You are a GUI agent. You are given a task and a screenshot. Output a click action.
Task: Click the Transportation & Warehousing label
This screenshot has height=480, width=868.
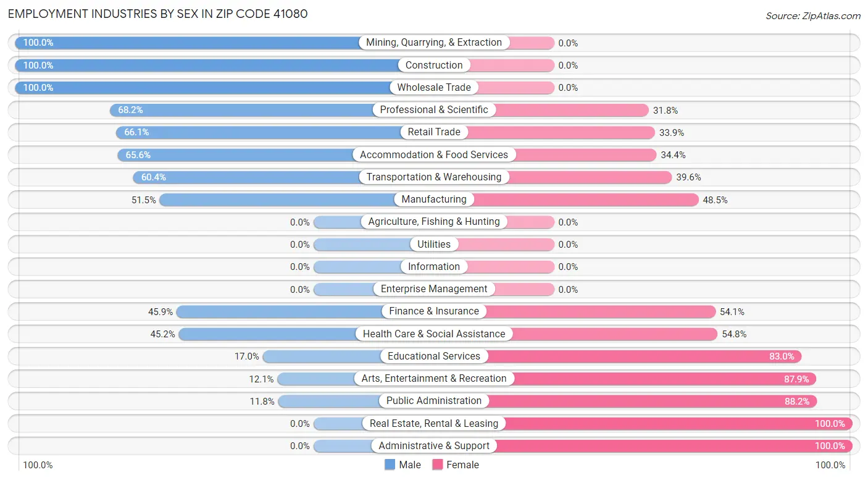(434, 177)
